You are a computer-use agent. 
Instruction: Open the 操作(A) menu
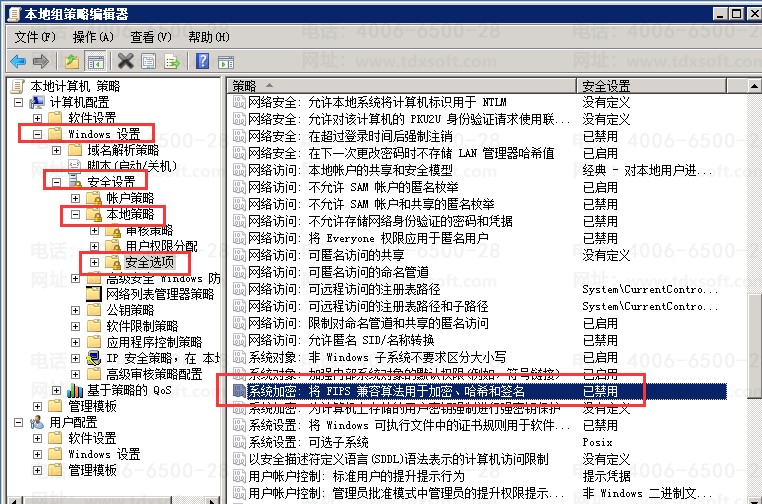point(93,36)
